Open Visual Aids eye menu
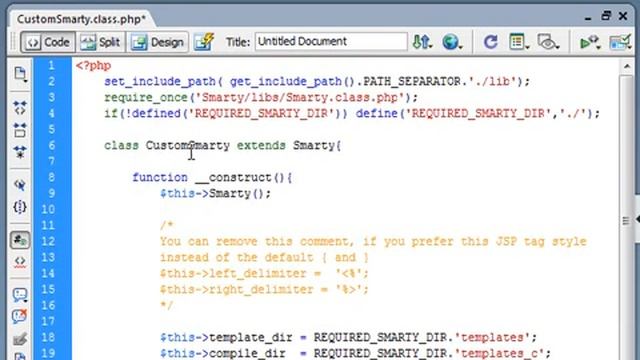Viewport: 640px width, 360px height. tap(548, 42)
